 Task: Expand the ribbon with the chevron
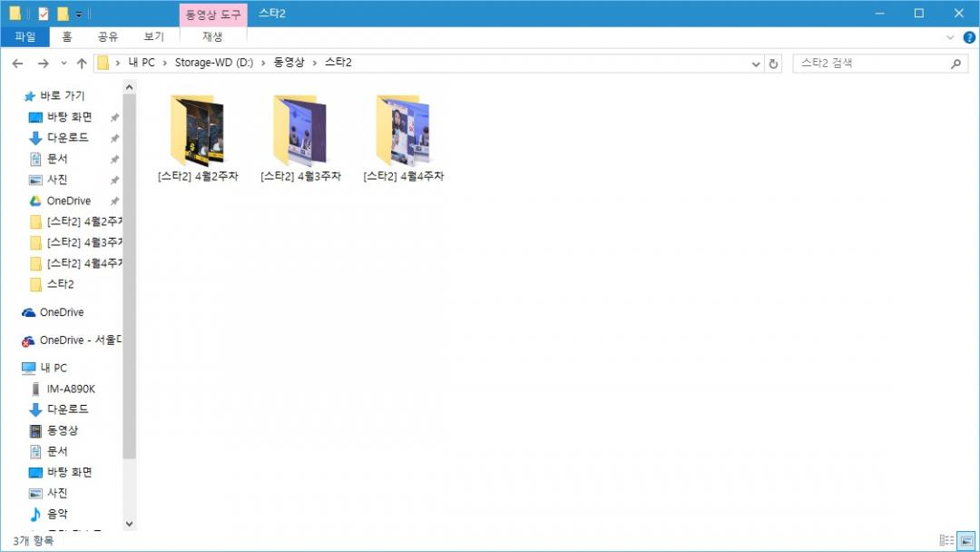pyautogui.click(x=950, y=37)
